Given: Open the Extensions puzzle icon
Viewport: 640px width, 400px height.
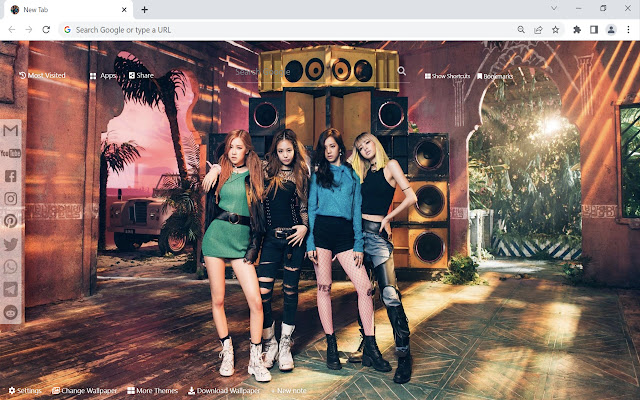Looking at the screenshot, I should point(577,30).
